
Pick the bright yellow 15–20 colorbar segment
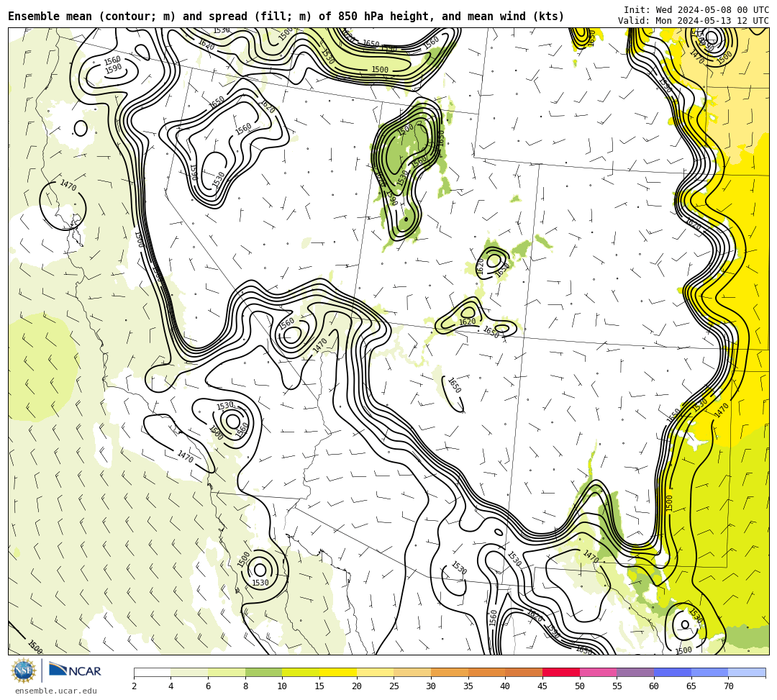pyautogui.click(x=338, y=672)
